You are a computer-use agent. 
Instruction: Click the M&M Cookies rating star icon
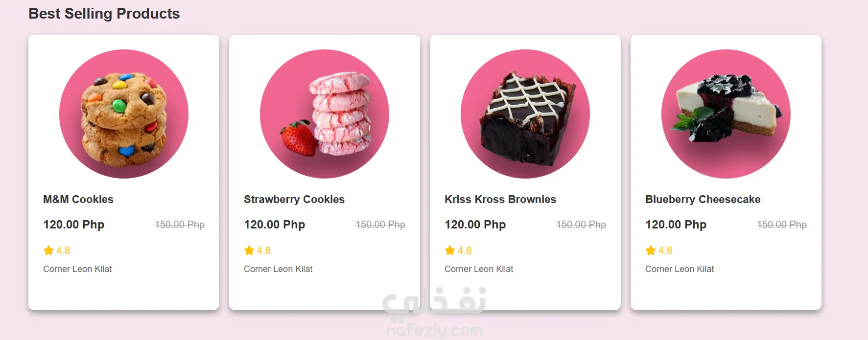click(x=48, y=250)
